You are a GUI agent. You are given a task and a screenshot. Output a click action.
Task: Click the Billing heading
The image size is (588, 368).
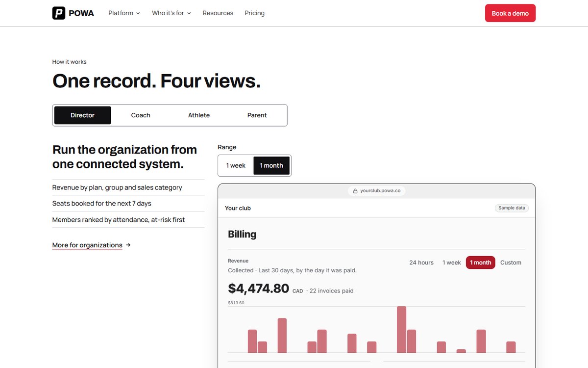click(242, 234)
